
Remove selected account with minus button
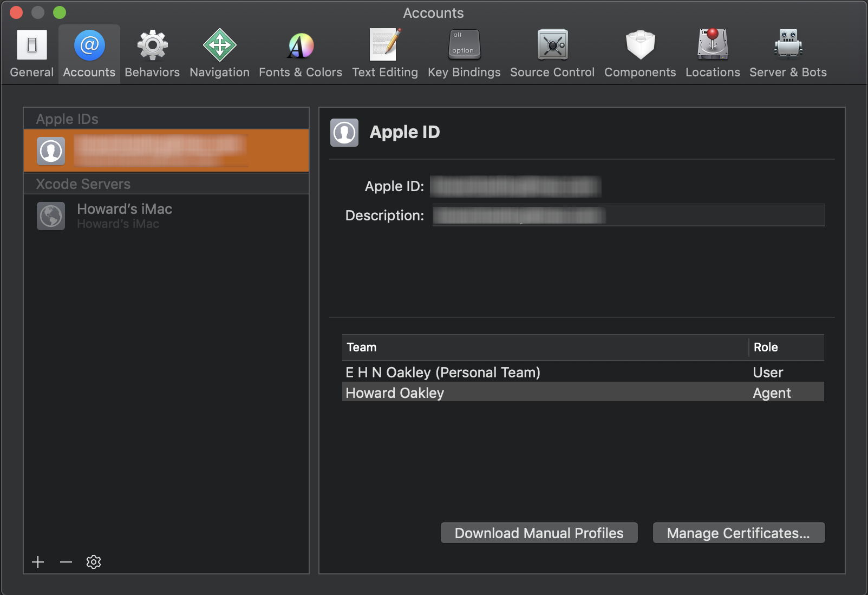point(66,562)
